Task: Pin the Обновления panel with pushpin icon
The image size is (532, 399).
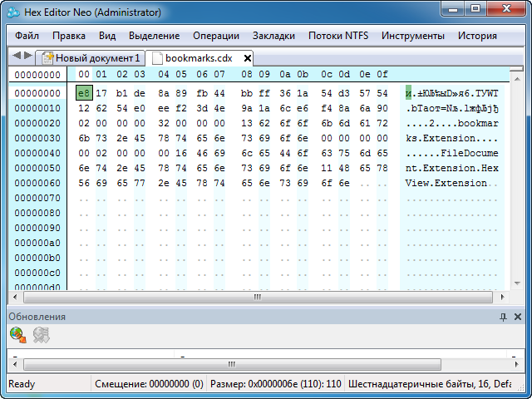Action: (x=503, y=317)
